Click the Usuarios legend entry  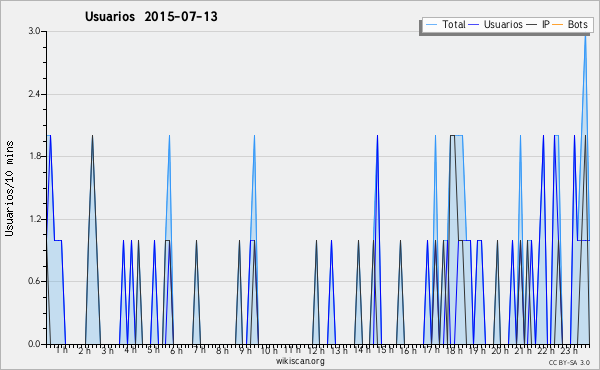tap(495, 24)
